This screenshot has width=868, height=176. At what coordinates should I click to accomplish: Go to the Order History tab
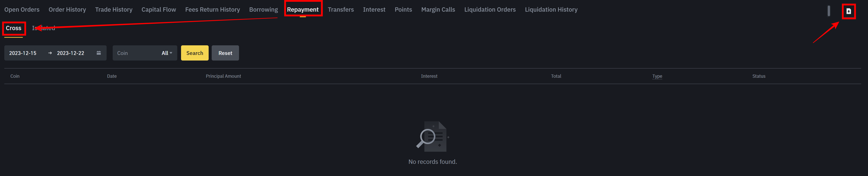(67, 9)
